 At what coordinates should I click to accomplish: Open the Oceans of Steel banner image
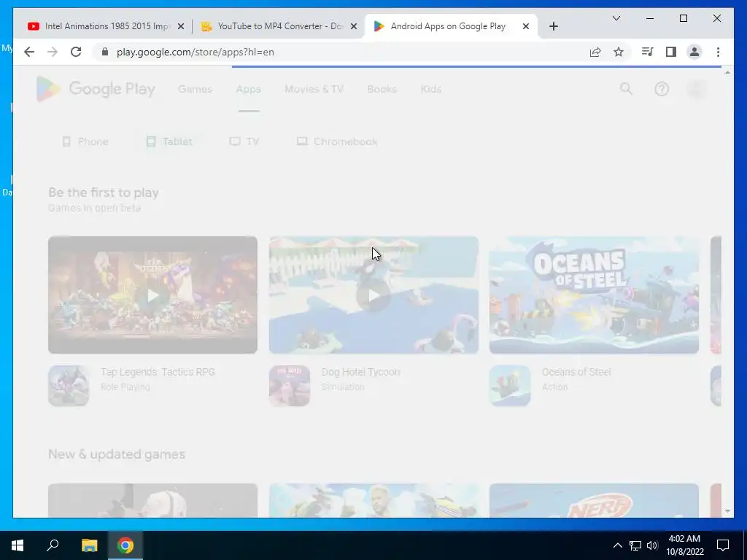pyautogui.click(x=594, y=295)
